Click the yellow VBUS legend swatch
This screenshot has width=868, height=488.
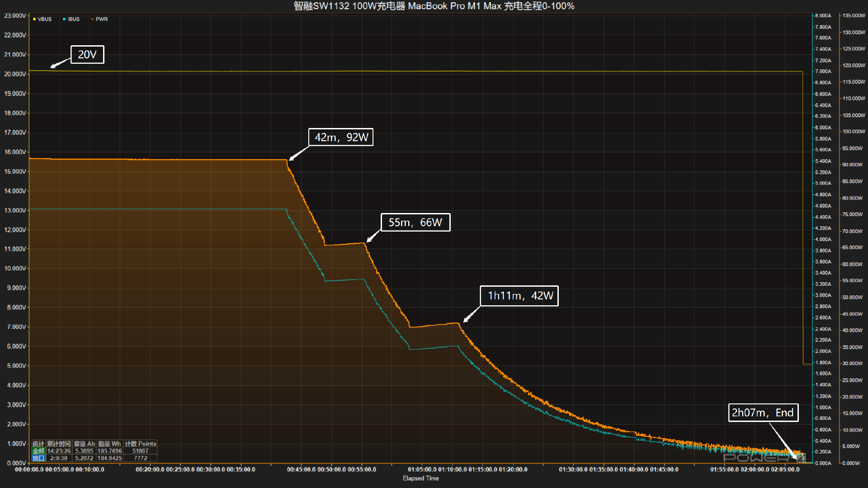[x=34, y=19]
